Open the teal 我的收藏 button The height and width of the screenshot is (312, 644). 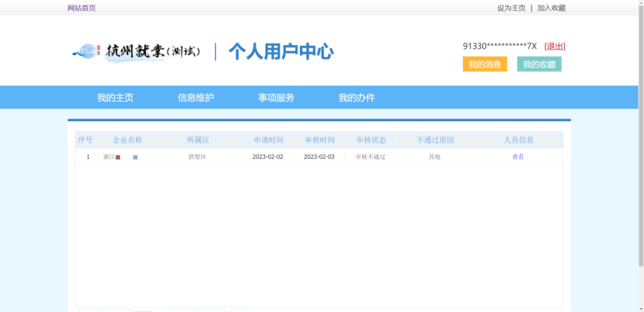click(x=539, y=64)
